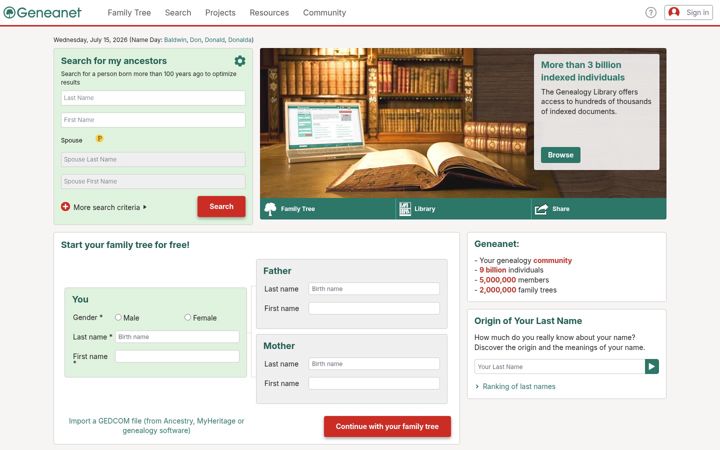Image resolution: width=720 pixels, height=450 pixels.
Task: Click the '2,000,000' family trees text
Action: tap(498, 290)
